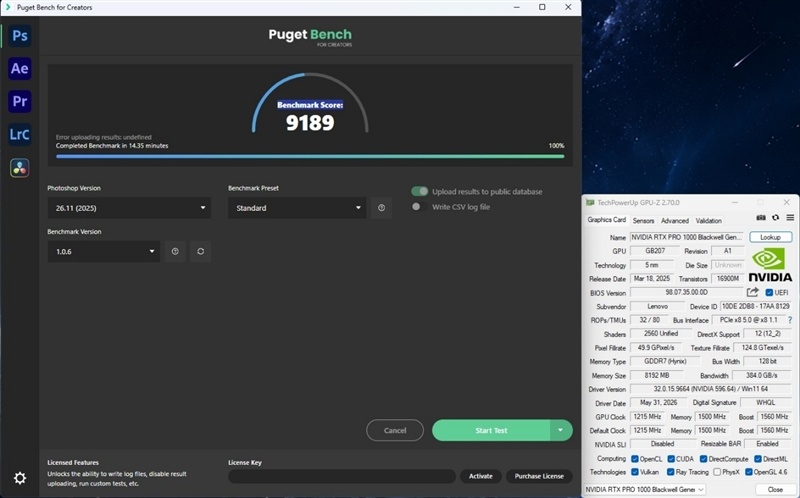Viewport: 800px width, 498px height.
Task: Click 'Error uploading results: undefined' message
Action: (104, 137)
